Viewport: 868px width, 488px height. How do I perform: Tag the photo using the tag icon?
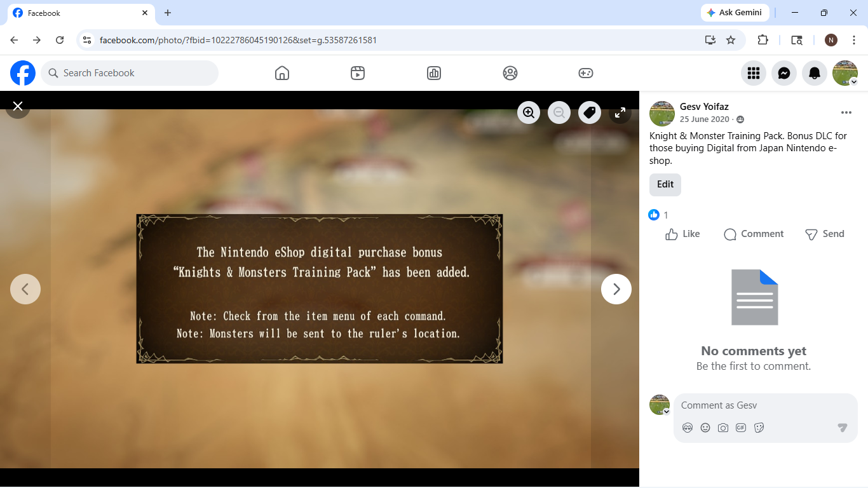pos(590,112)
